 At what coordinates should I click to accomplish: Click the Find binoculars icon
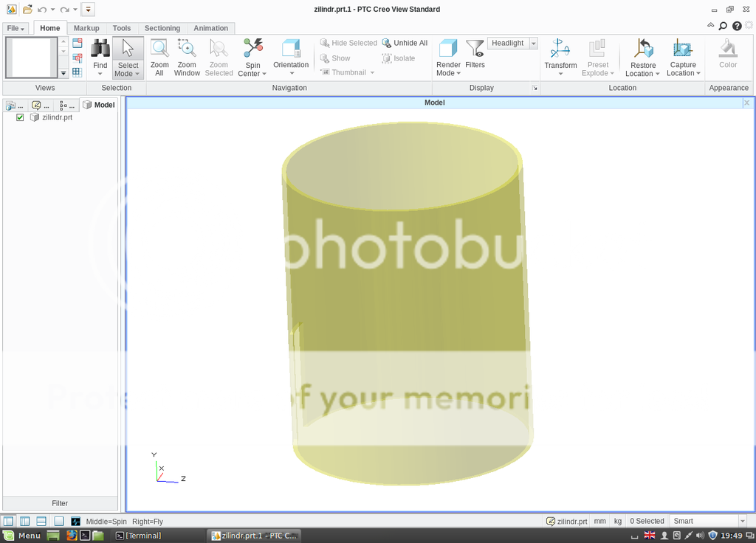tap(100, 49)
